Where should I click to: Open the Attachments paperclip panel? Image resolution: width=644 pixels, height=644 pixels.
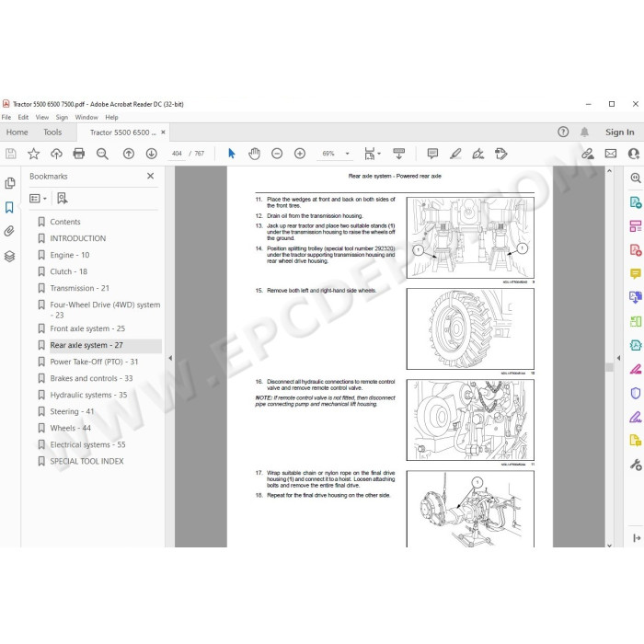[9, 231]
